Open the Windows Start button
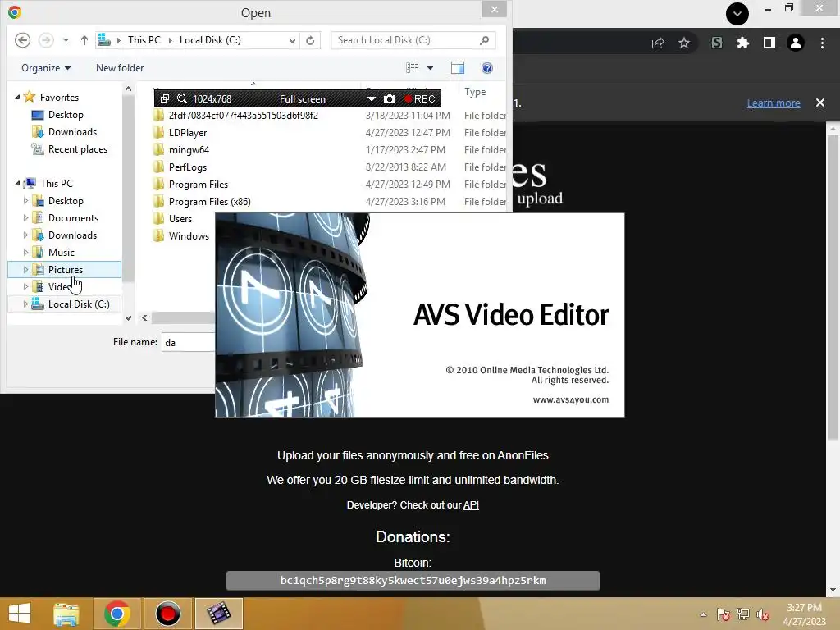This screenshot has height=630, width=840. 20,614
